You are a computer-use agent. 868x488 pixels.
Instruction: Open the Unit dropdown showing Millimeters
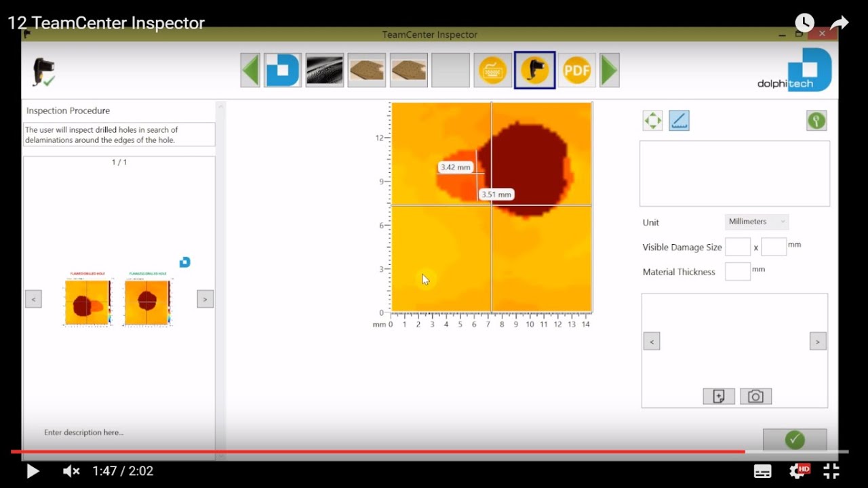pos(756,222)
